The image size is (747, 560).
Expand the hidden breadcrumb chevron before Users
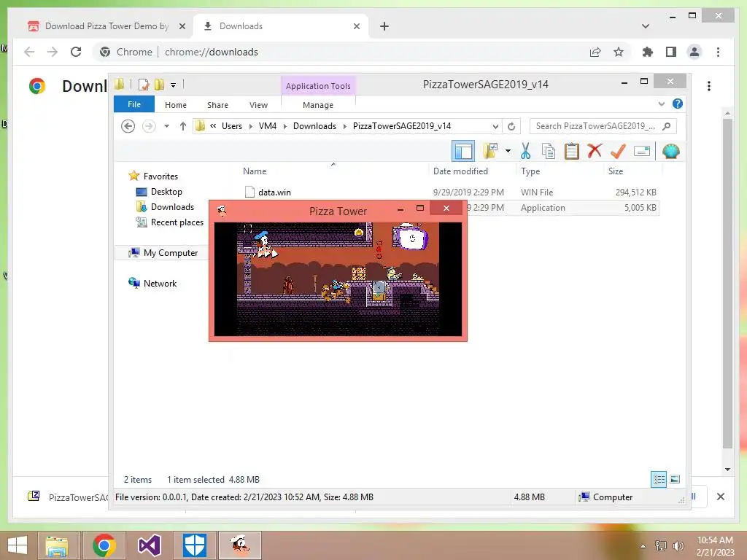[x=213, y=126]
